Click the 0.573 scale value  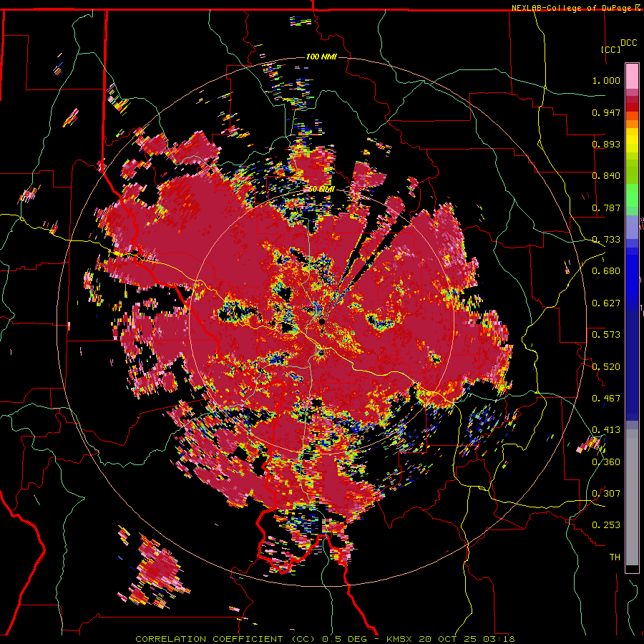(606, 335)
